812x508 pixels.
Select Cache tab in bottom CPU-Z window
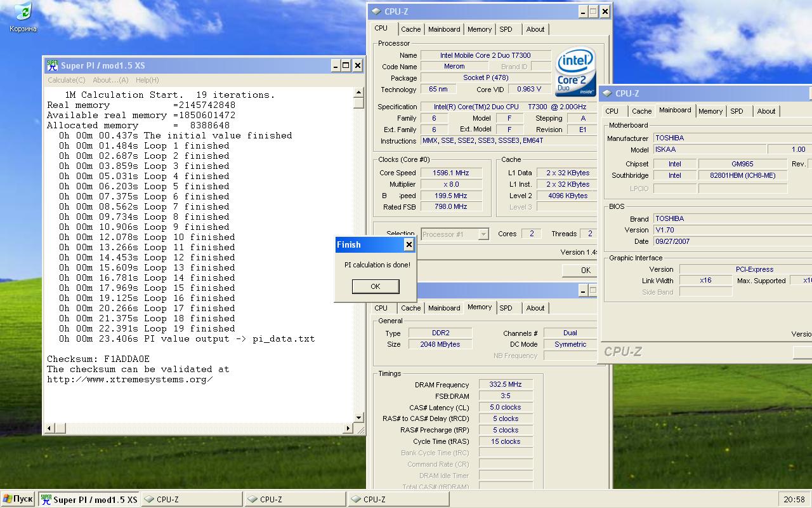click(x=410, y=308)
